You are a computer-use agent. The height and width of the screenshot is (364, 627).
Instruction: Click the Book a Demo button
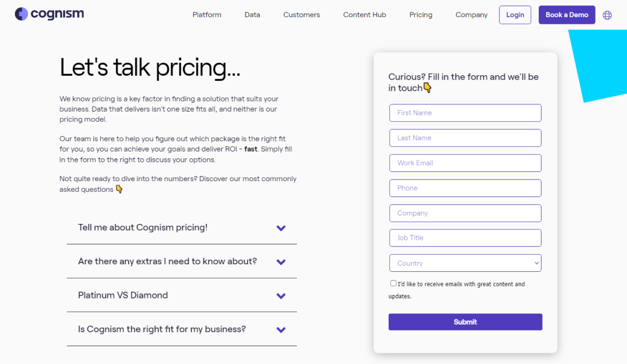click(x=567, y=14)
